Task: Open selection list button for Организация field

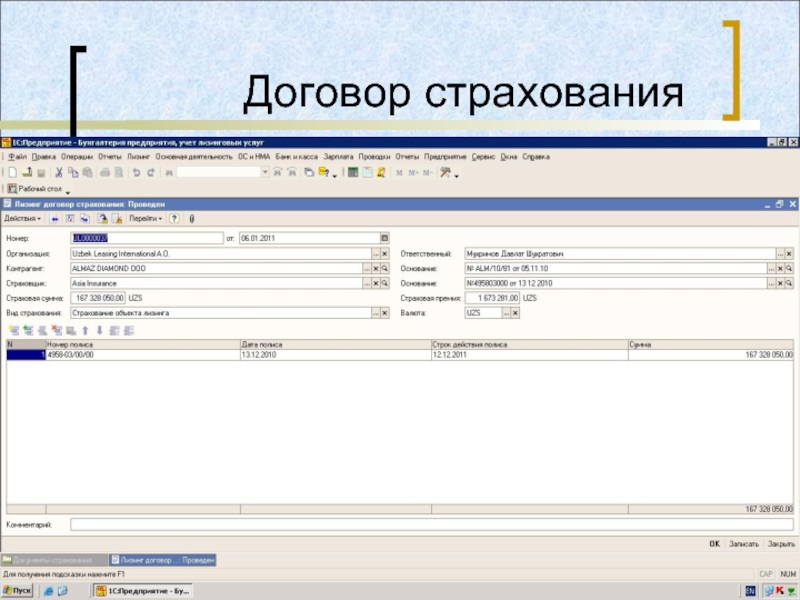Action: (x=376, y=254)
